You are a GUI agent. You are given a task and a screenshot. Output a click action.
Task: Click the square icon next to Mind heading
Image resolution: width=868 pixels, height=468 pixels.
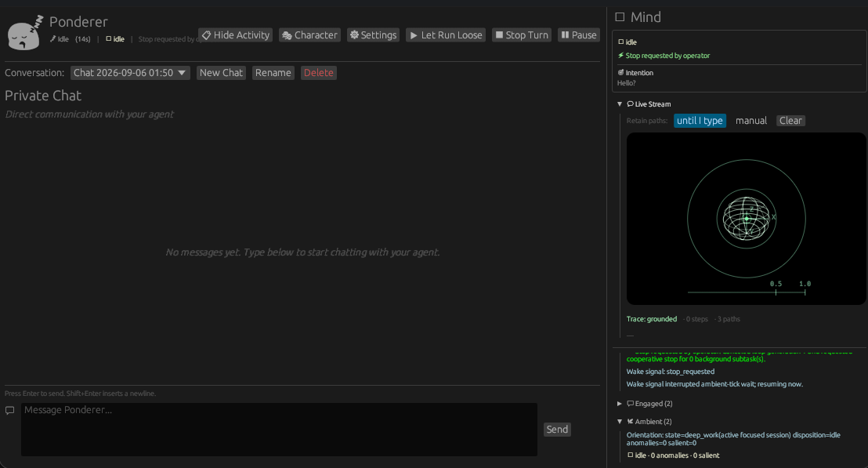coord(620,17)
